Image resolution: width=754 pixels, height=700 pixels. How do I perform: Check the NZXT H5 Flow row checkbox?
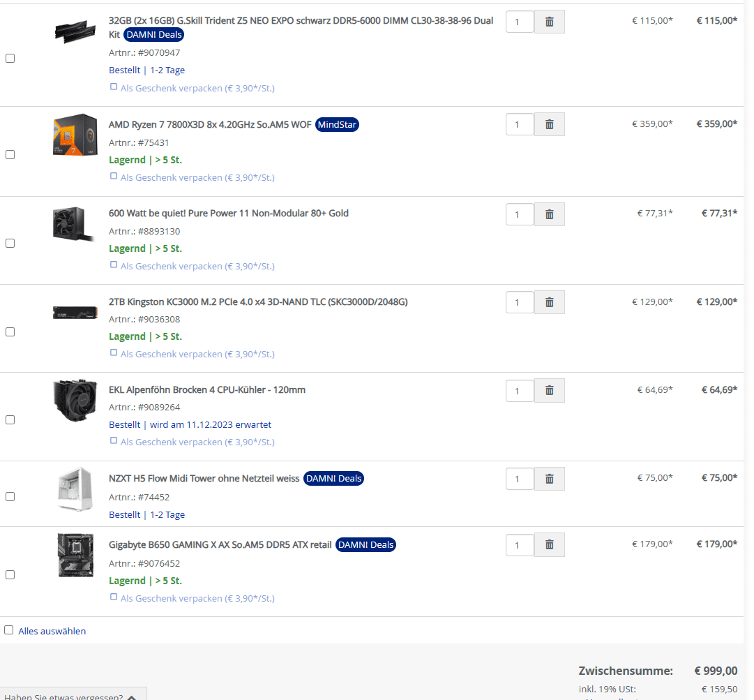tap(10, 496)
